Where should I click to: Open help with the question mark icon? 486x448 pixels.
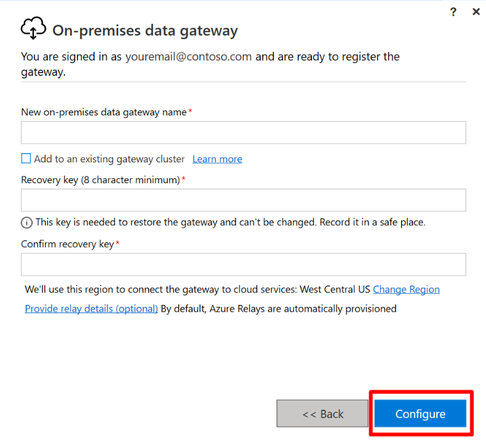click(453, 12)
